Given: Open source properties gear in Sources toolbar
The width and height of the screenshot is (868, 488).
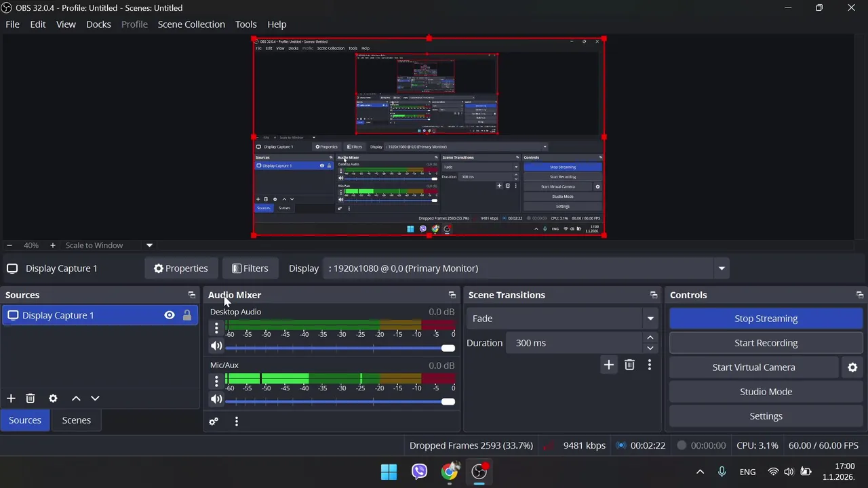Looking at the screenshot, I should click(x=53, y=399).
